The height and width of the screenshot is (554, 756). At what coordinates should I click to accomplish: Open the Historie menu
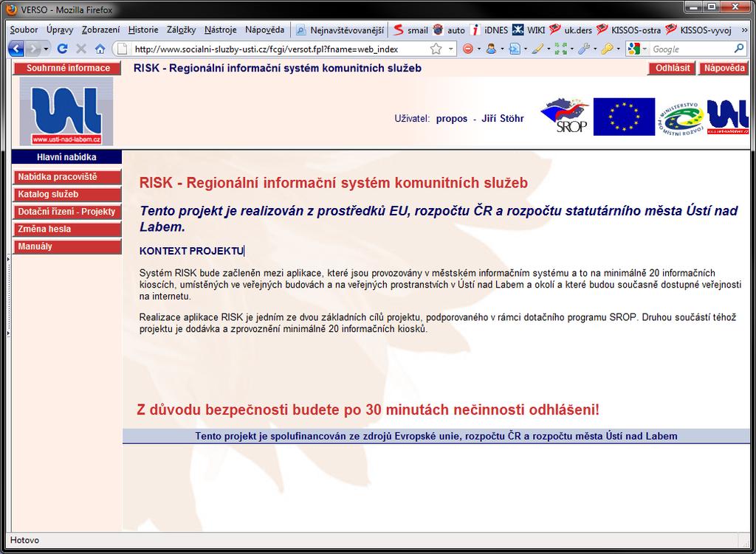[x=143, y=30]
